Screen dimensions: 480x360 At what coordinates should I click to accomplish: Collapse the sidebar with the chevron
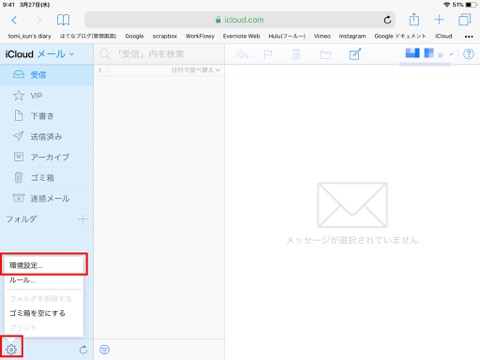click(100, 70)
